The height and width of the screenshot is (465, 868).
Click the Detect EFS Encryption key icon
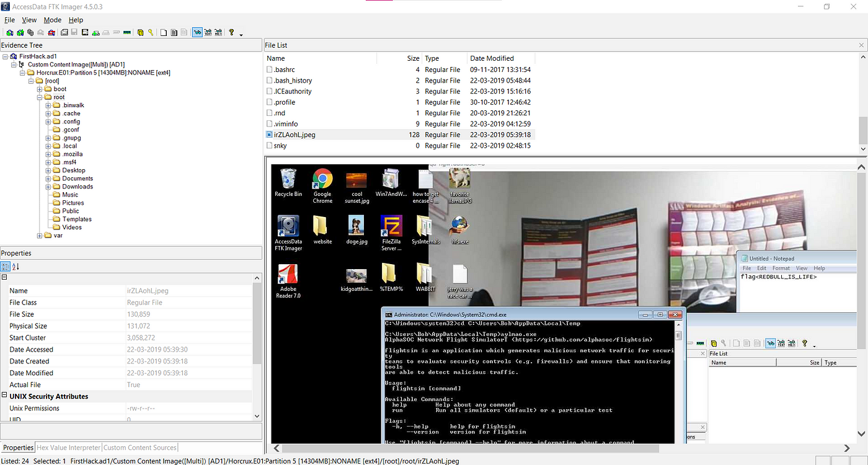coord(151,32)
